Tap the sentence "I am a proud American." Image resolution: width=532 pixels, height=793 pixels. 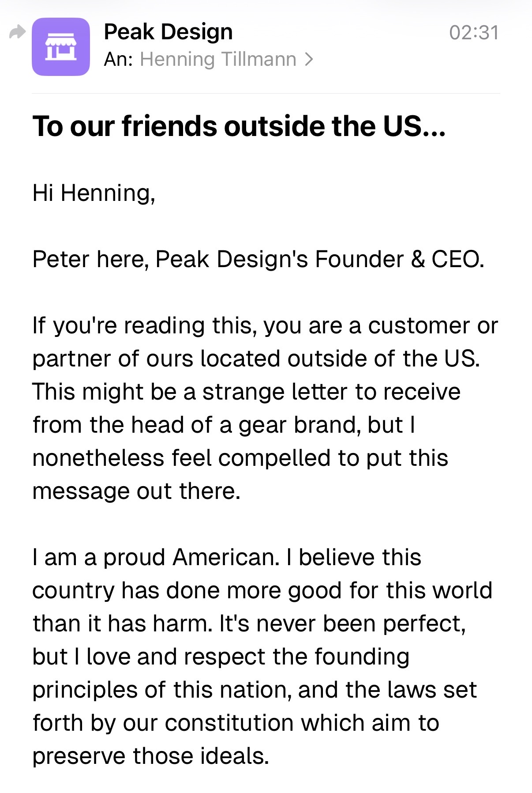[156, 557]
